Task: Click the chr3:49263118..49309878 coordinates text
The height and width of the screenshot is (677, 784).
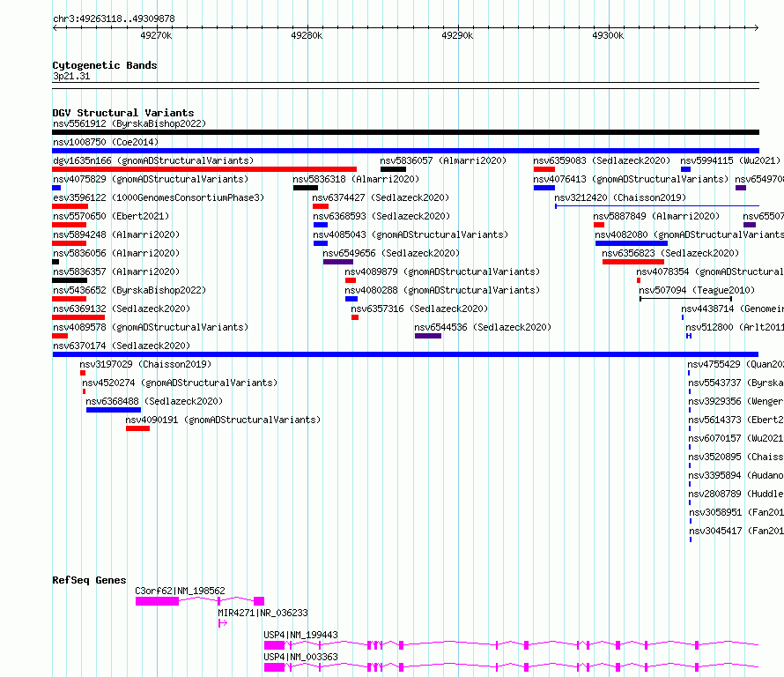Action: pos(114,19)
